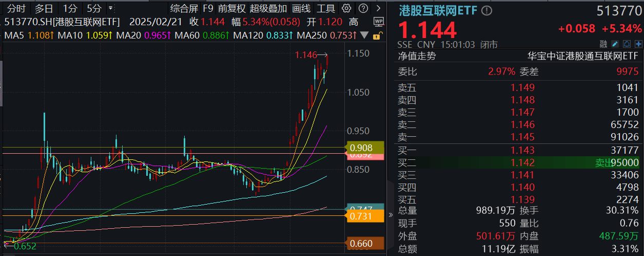Click the 净值走势 link
This screenshot has height=256, width=644.
(x=417, y=57)
